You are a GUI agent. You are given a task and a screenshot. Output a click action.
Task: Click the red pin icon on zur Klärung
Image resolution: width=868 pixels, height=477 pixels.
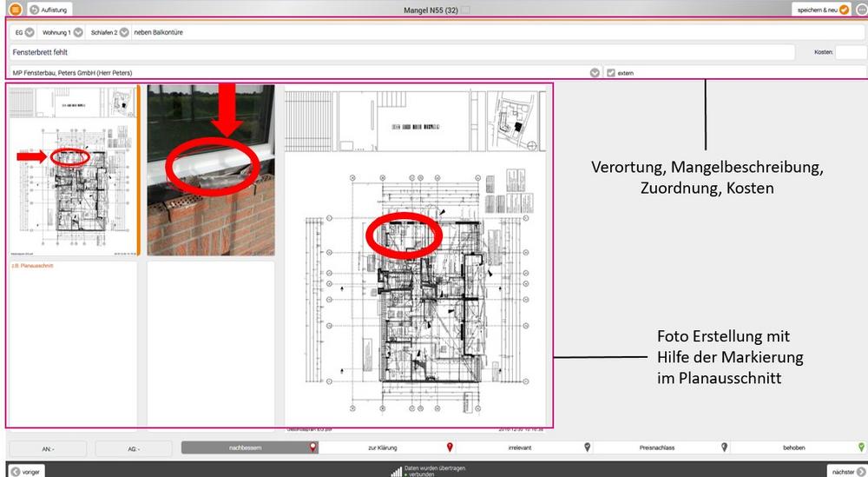[x=450, y=447]
